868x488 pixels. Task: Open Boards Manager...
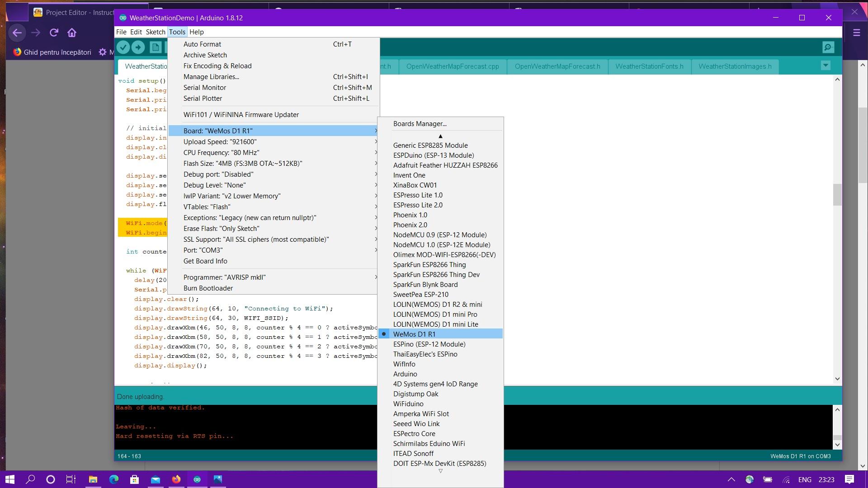(x=440, y=123)
